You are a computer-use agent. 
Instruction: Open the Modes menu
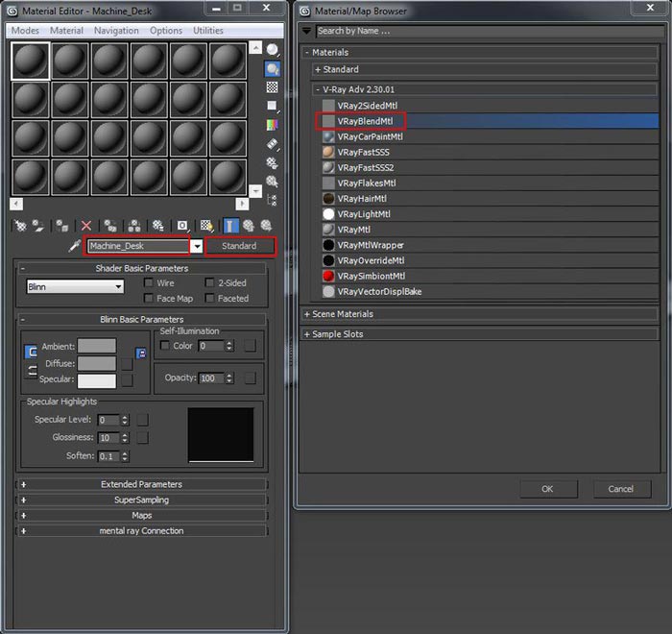pos(25,31)
